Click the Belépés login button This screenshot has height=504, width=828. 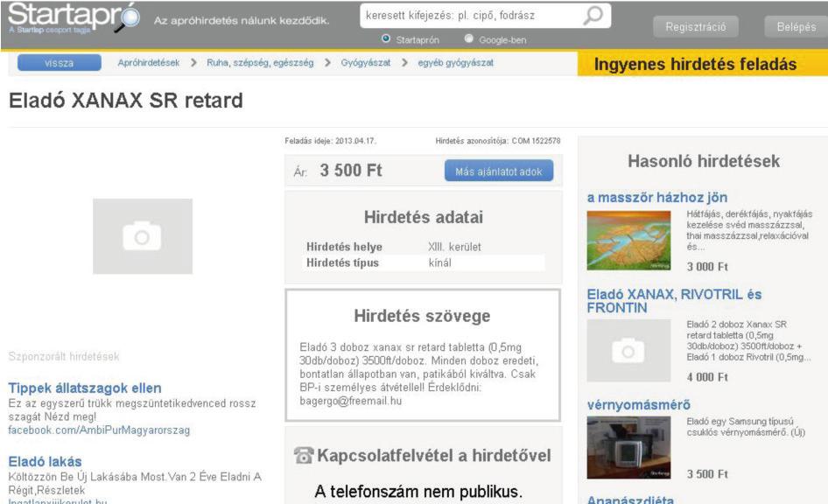796,27
